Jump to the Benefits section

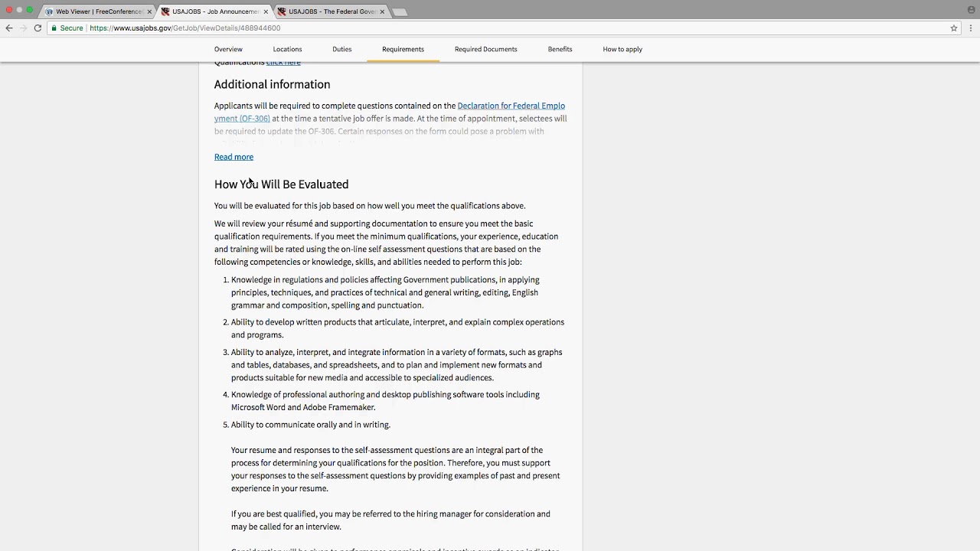[560, 49]
